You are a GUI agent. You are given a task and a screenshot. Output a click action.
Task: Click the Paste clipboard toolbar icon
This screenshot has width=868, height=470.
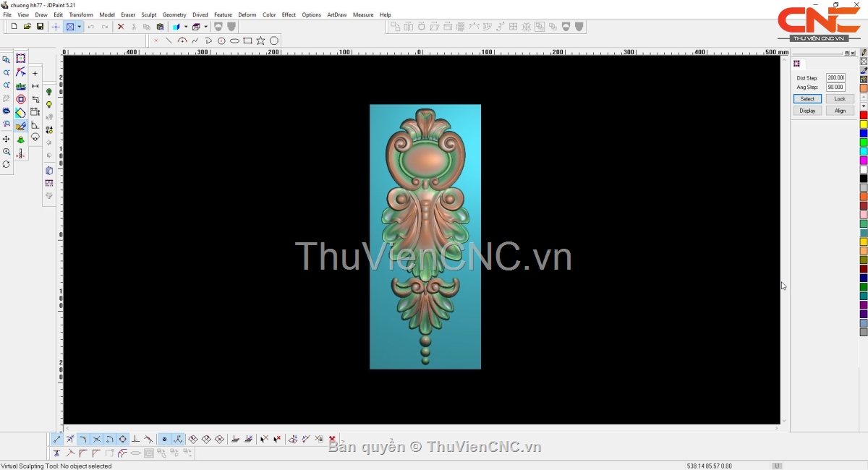click(x=160, y=27)
